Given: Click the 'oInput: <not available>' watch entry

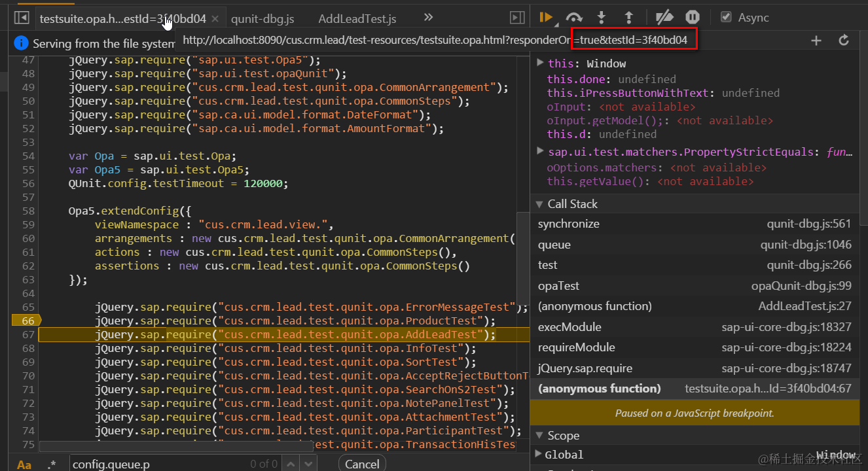Looking at the screenshot, I should tap(621, 107).
